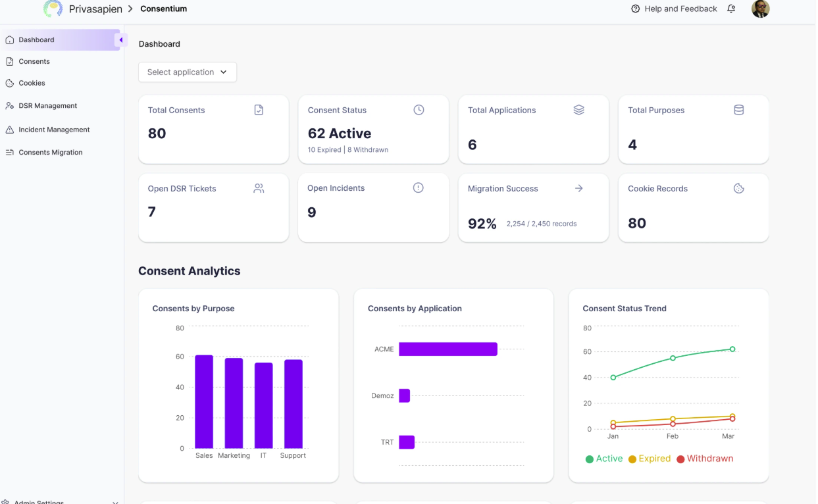Click the ACME bar in Consents by Application

(x=448, y=349)
